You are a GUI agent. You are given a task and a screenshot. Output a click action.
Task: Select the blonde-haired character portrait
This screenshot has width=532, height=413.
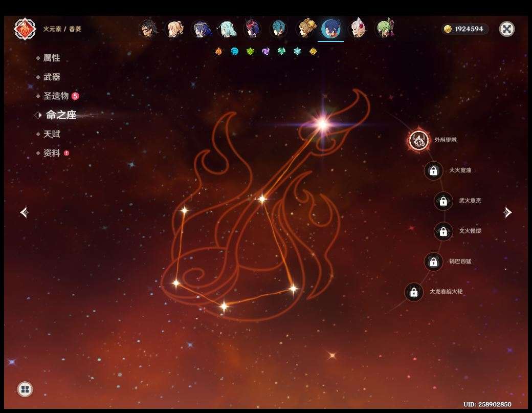point(175,29)
